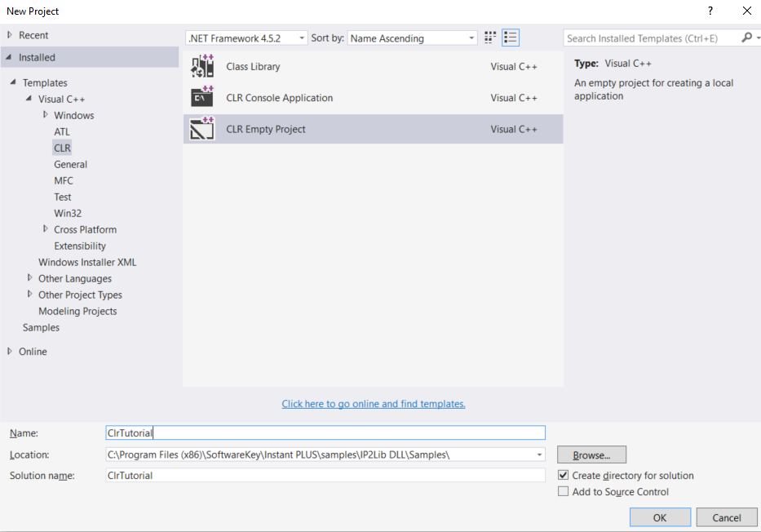Select Modeling Projects category
This screenshot has height=532, width=761.
click(x=77, y=311)
